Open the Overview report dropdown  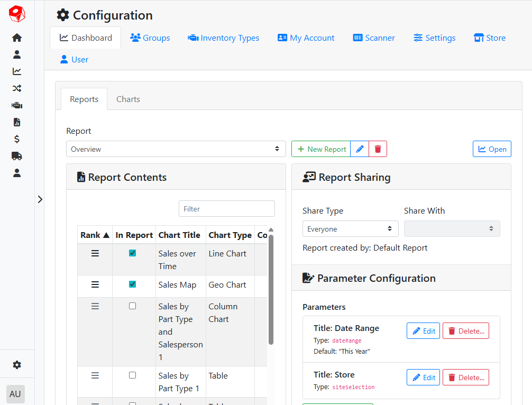point(176,149)
